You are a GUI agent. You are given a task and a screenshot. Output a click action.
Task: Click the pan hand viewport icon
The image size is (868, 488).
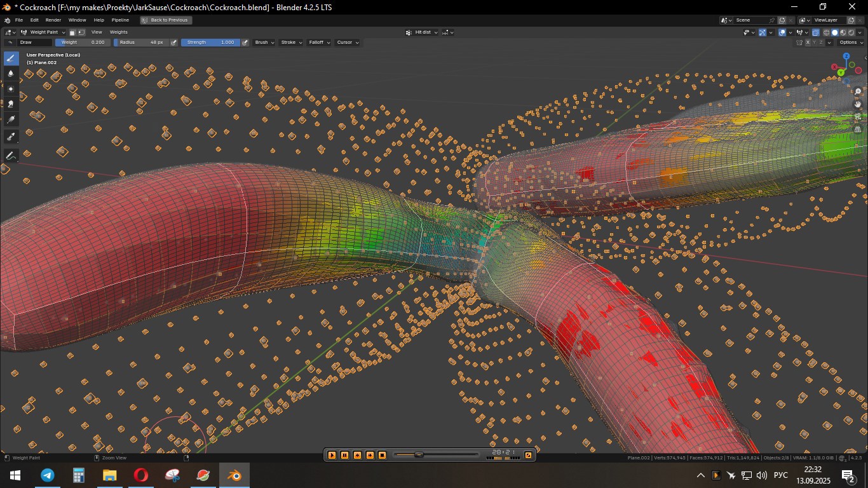(858, 104)
